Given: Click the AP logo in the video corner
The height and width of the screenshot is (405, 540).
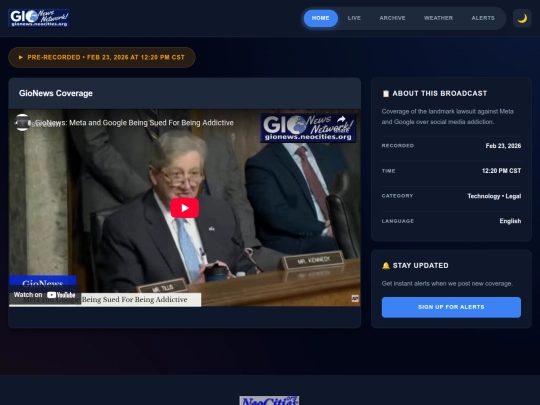Looking at the screenshot, I should click(355, 299).
